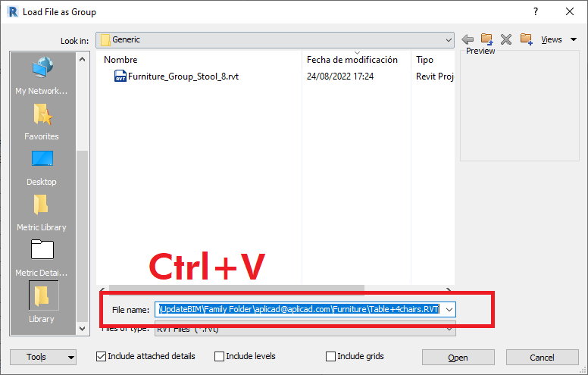Click the Revit Proj type cell
The image size is (588, 375).
(x=435, y=77)
